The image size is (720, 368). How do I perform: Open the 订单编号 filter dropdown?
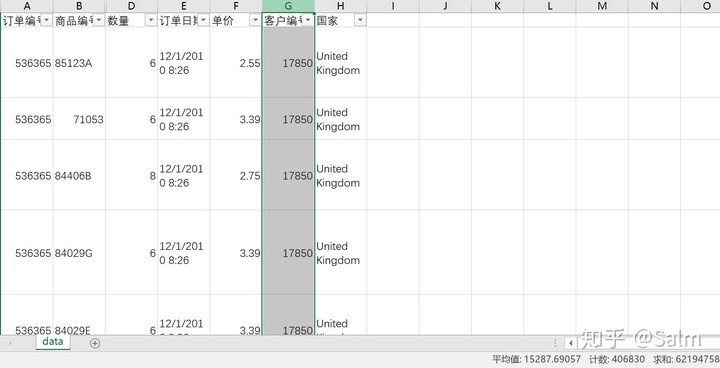(46, 21)
